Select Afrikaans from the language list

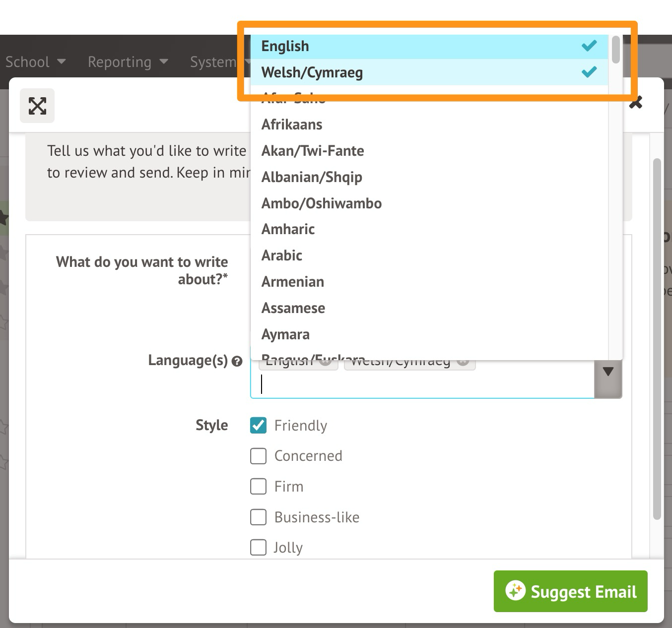point(292,125)
